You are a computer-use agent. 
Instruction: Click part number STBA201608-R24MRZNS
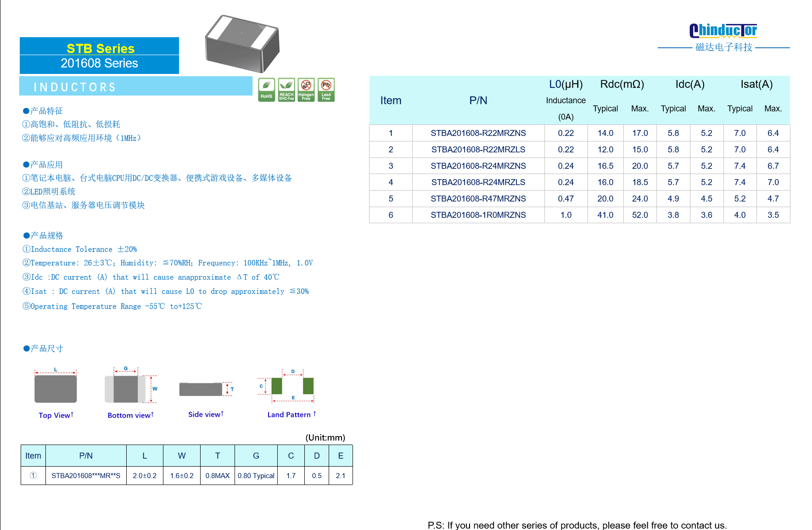pos(478,166)
